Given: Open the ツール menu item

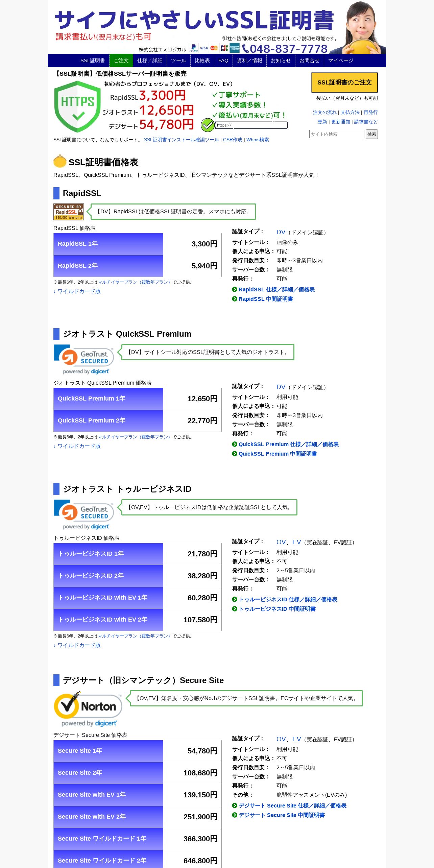Looking at the screenshot, I should tap(178, 61).
